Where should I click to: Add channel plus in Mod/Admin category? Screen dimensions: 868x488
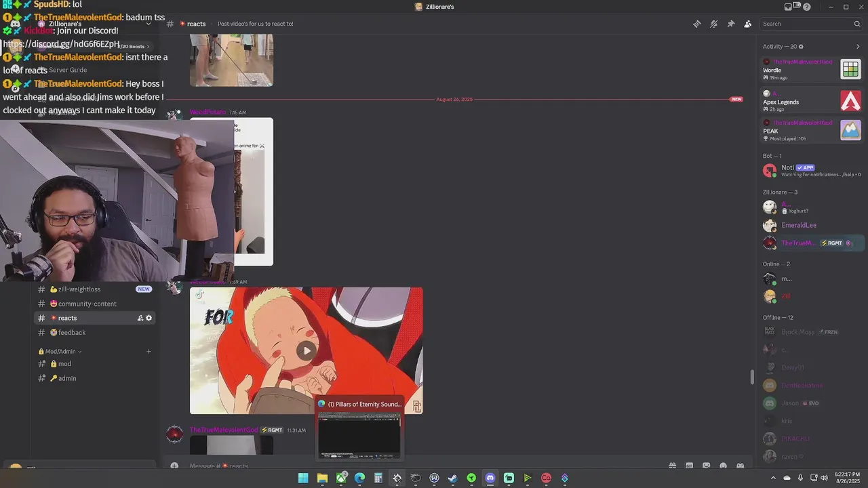click(149, 351)
